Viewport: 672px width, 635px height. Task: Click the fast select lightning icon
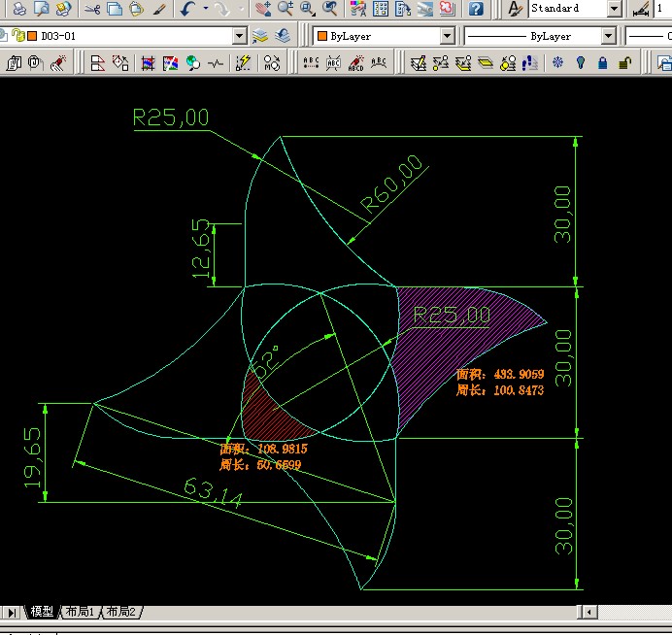pos(243,63)
